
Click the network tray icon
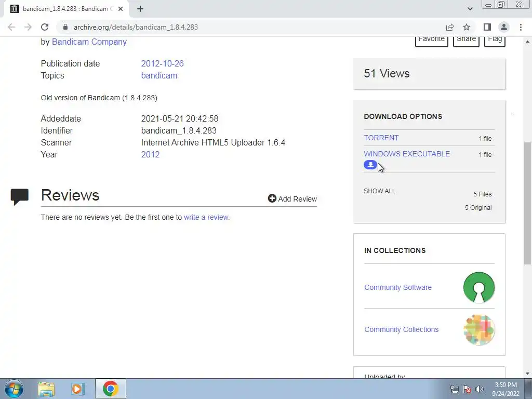pos(454,389)
